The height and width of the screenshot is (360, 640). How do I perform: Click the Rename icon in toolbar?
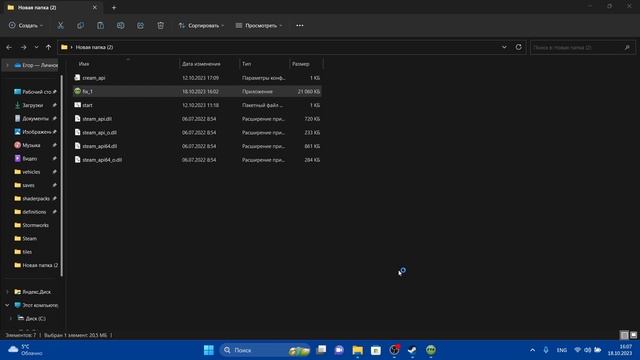(x=120, y=25)
